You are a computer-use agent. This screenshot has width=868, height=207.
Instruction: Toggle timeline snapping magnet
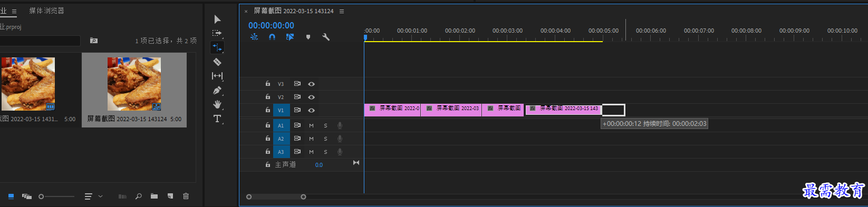tap(272, 37)
